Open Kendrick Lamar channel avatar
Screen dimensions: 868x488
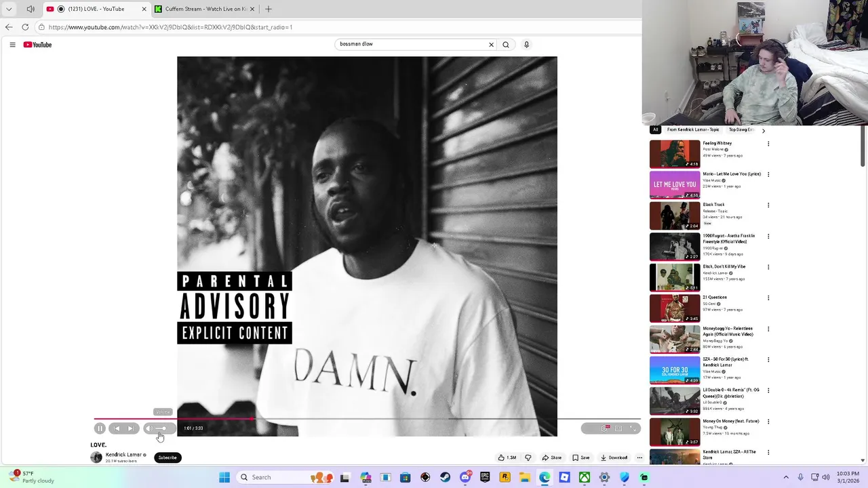[96, 457]
